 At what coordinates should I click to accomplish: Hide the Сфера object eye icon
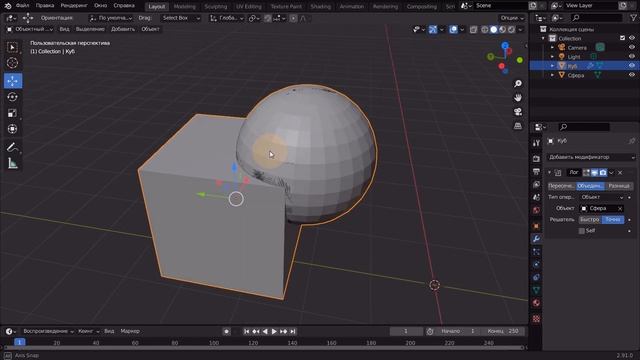[632, 75]
